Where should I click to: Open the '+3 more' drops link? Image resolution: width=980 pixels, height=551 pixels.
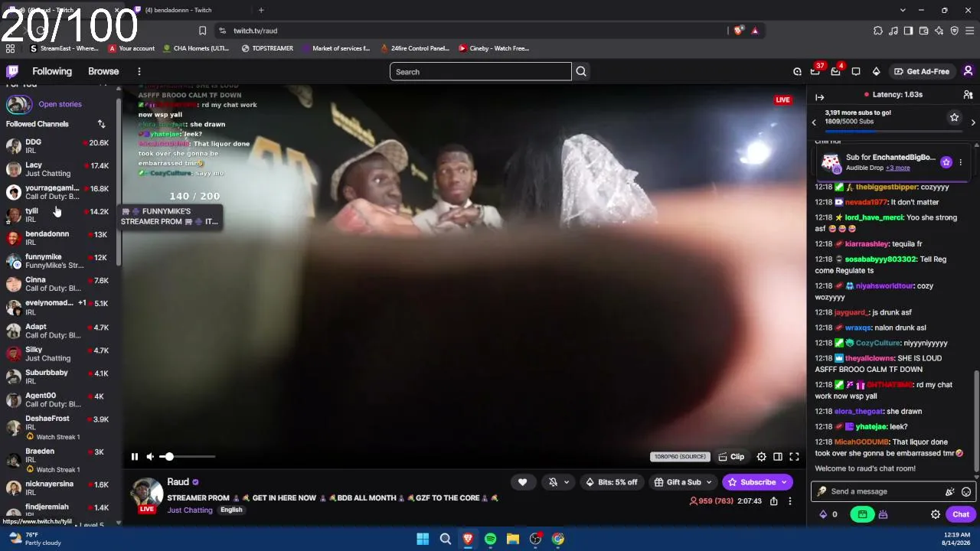pos(898,168)
